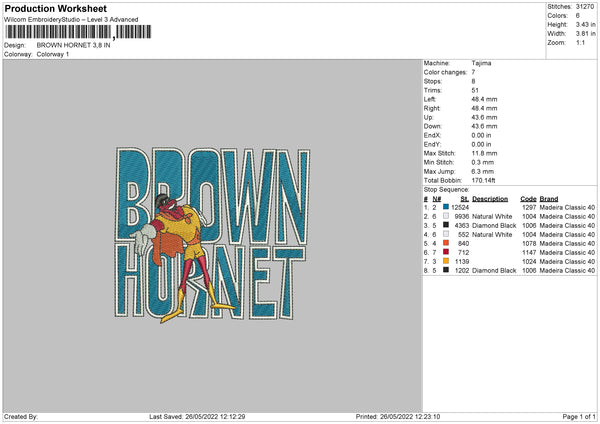Click the Total Bobbin value '170.14ft'
Screen dimensions: 600x424
[483, 180]
